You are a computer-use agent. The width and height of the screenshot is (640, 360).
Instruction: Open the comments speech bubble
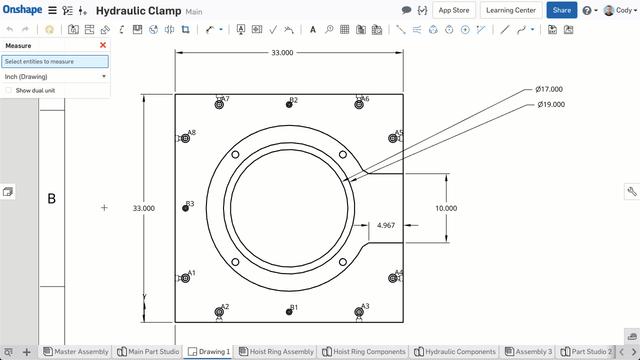pyautogui.click(x=406, y=10)
